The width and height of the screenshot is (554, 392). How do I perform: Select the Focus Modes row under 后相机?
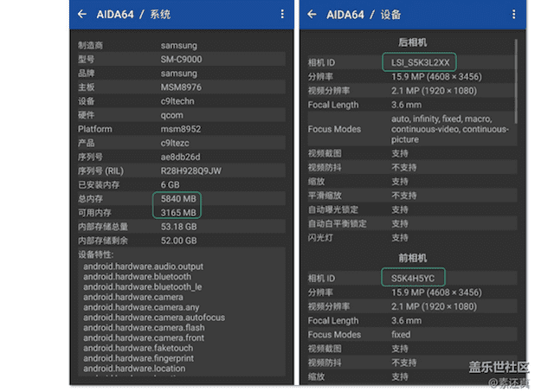407,129
